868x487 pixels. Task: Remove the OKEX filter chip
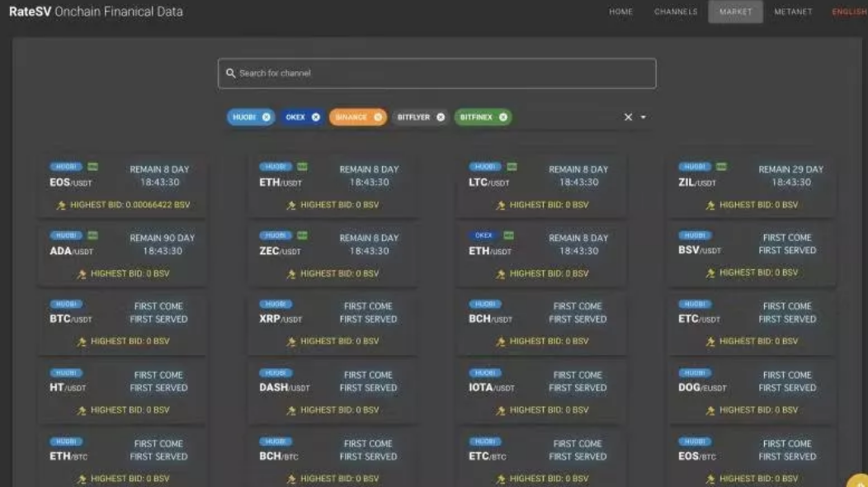tap(315, 117)
